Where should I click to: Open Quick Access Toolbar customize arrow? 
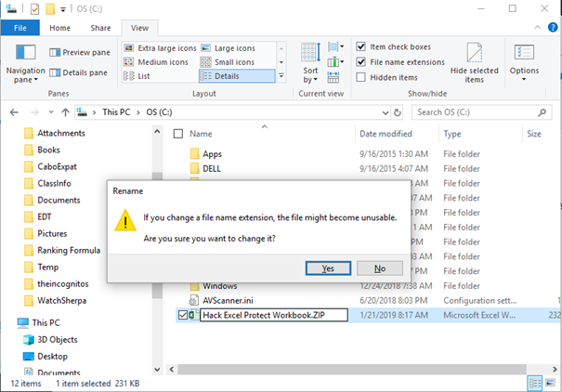(x=63, y=9)
